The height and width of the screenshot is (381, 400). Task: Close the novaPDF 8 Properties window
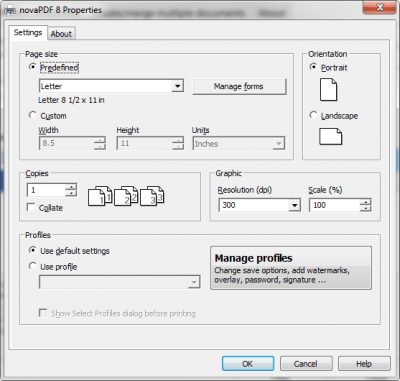(379, 7)
